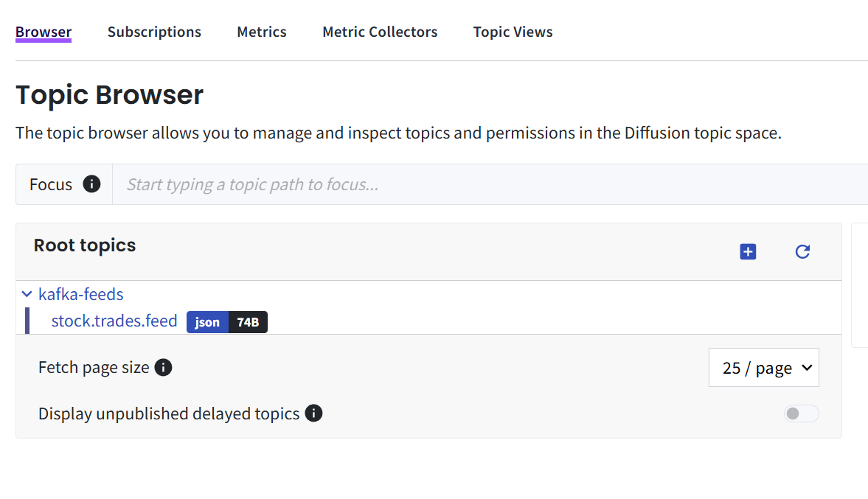Viewport: 868px width, 499px height.
Task: Go to the Metric Collectors tab
Action: click(x=380, y=32)
